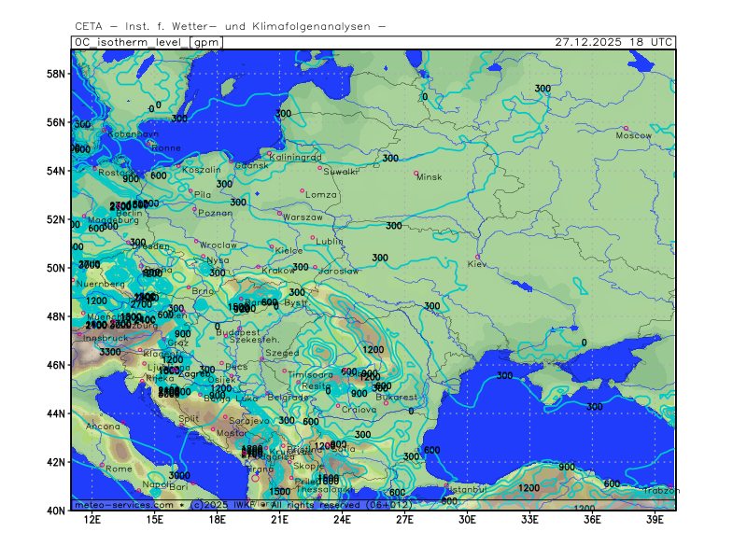Click the Minsk city marker
747x560 pixels.
click(416, 173)
